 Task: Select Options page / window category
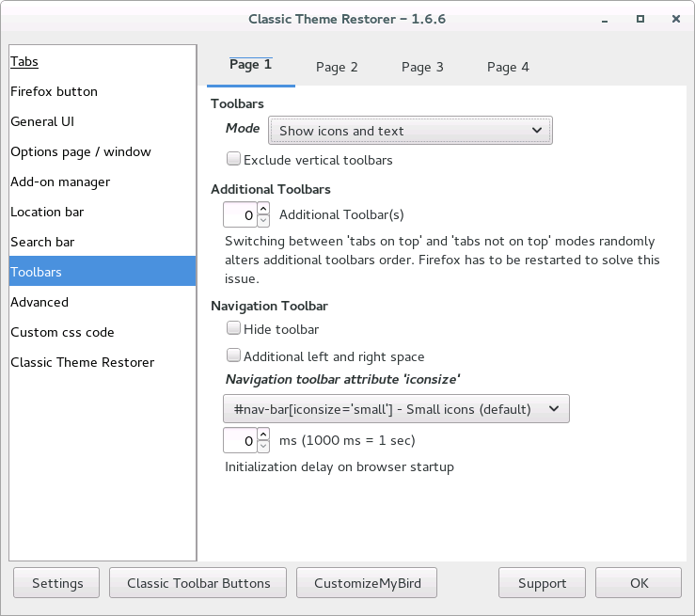point(103,152)
